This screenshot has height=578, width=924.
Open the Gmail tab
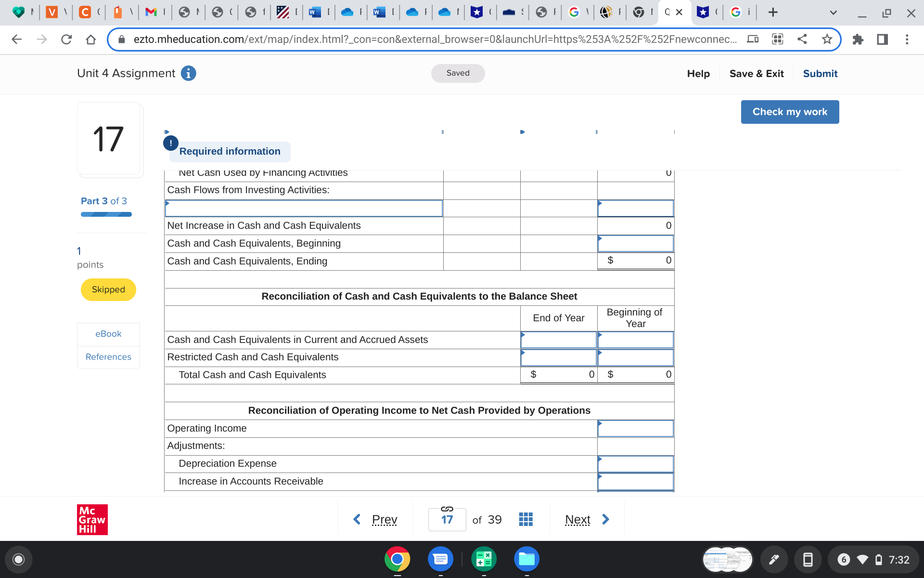point(151,13)
